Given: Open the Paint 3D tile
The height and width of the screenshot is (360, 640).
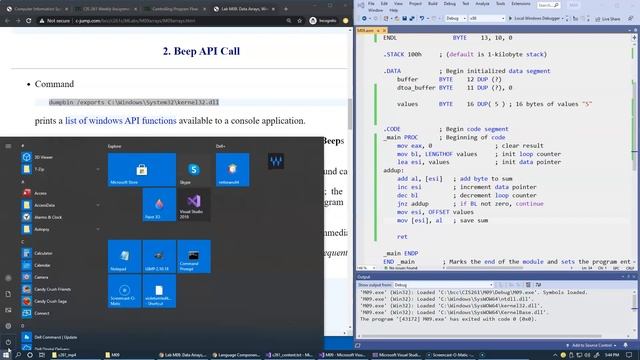Looking at the screenshot, I should pyautogui.click(x=159, y=204).
